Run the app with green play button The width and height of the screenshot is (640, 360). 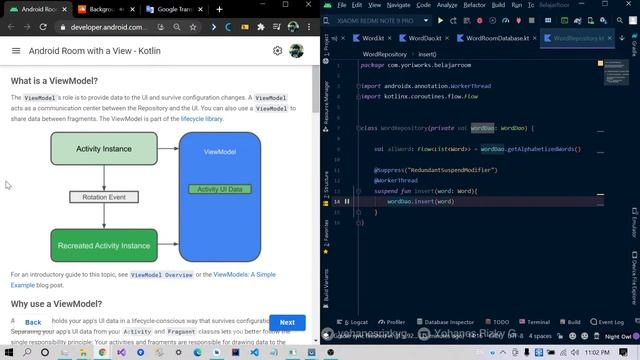pyautogui.click(x=440, y=20)
